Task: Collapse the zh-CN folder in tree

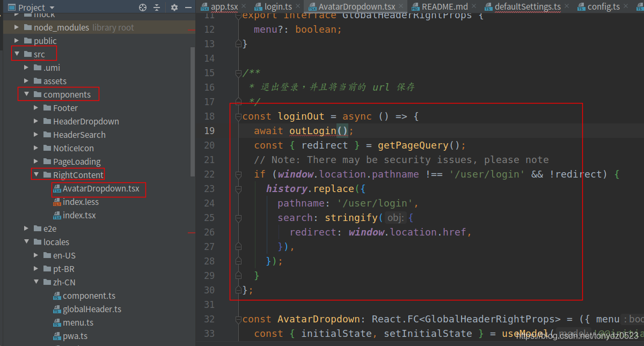Action: pyautogui.click(x=36, y=282)
